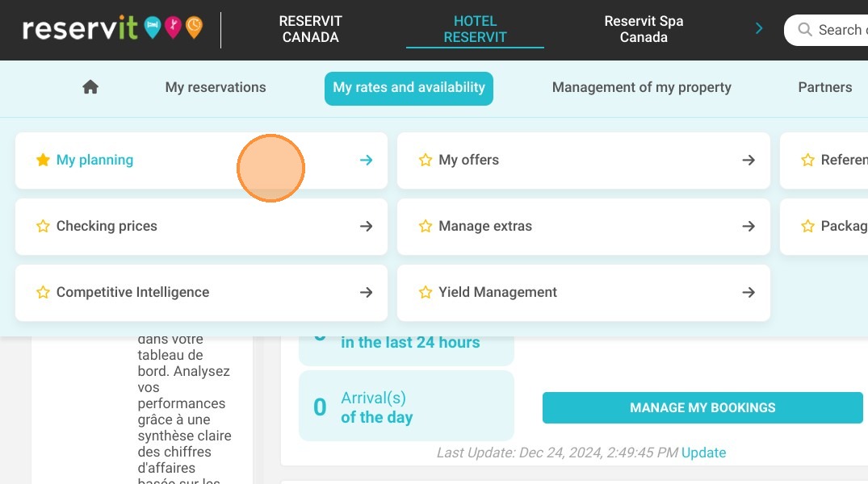Open Competitive Intelligence link

133,292
